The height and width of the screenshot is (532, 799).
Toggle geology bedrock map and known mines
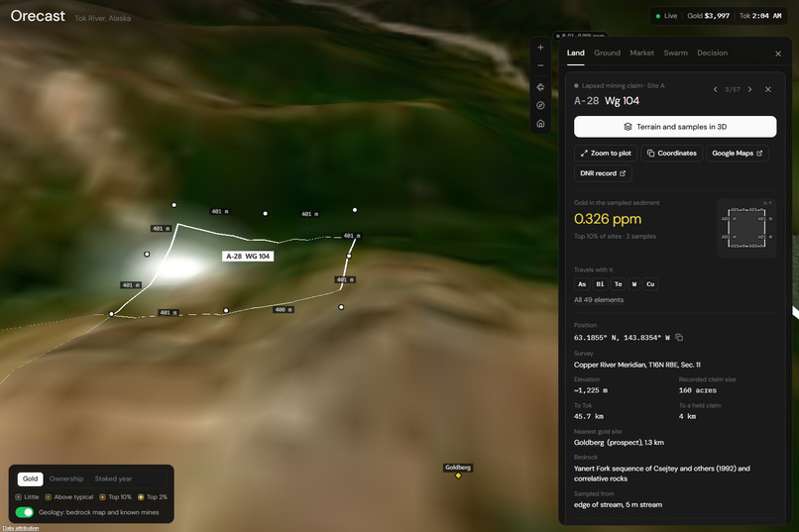24,512
